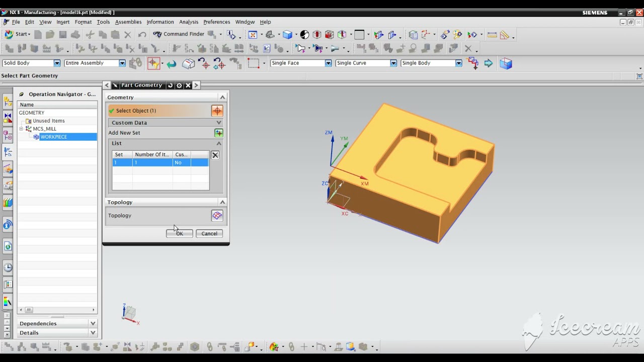
Task: Click the chained rectangles selection intent icon
Action: (473, 63)
